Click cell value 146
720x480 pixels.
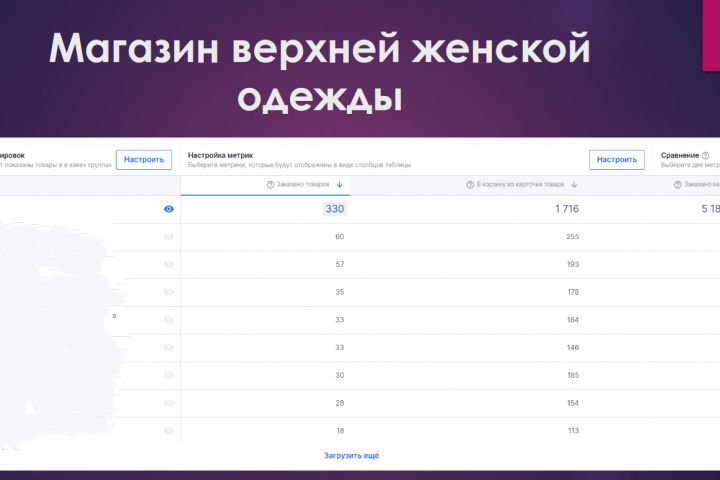(573, 348)
